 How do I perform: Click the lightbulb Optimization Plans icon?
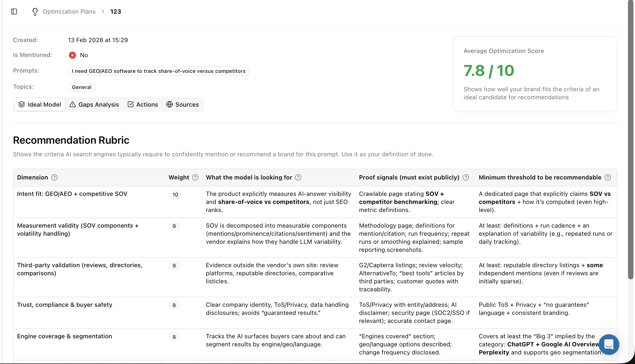pos(35,12)
